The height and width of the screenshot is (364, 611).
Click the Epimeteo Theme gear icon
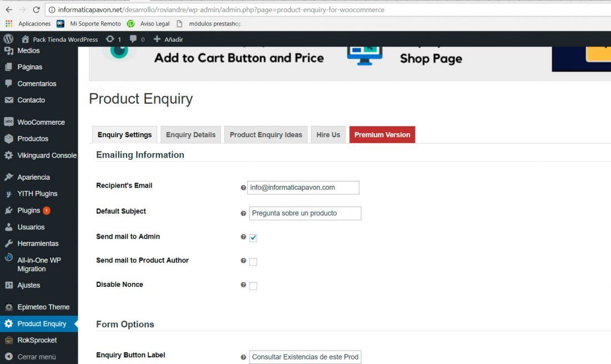(x=8, y=307)
